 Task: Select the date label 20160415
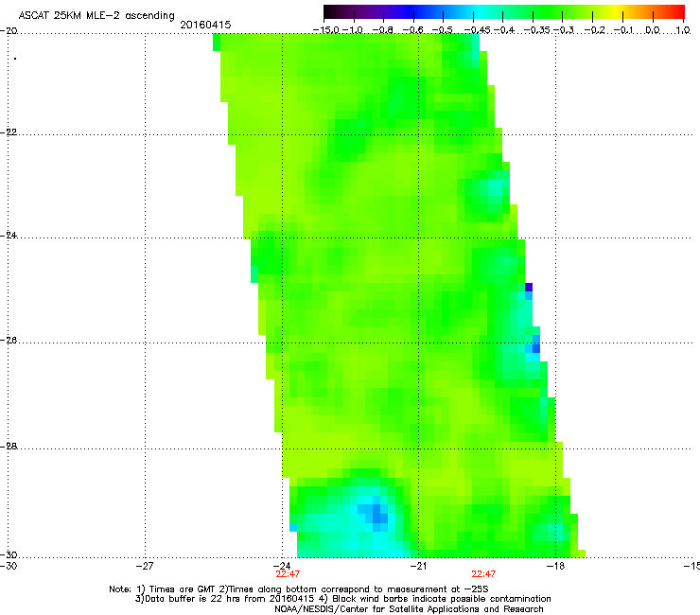click(x=205, y=25)
